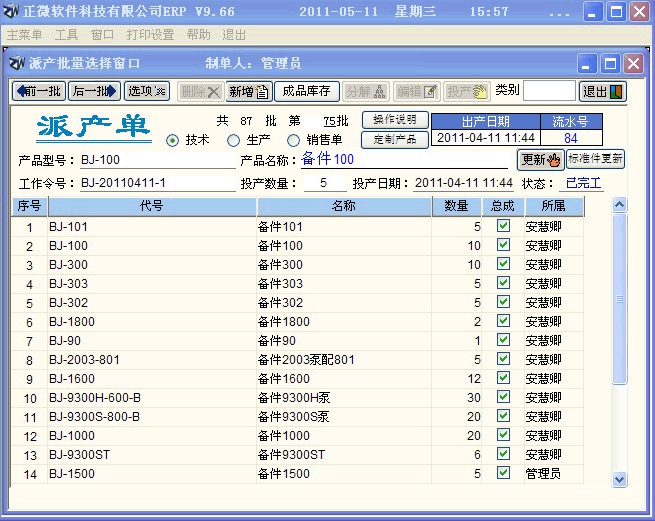Image resolution: width=655 pixels, height=521 pixels.
Task: Select the 生产 radio button
Action: [233, 140]
